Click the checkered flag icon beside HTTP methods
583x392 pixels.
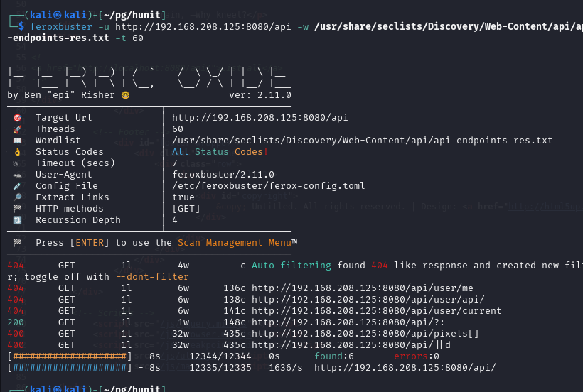pyautogui.click(x=18, y=209)
